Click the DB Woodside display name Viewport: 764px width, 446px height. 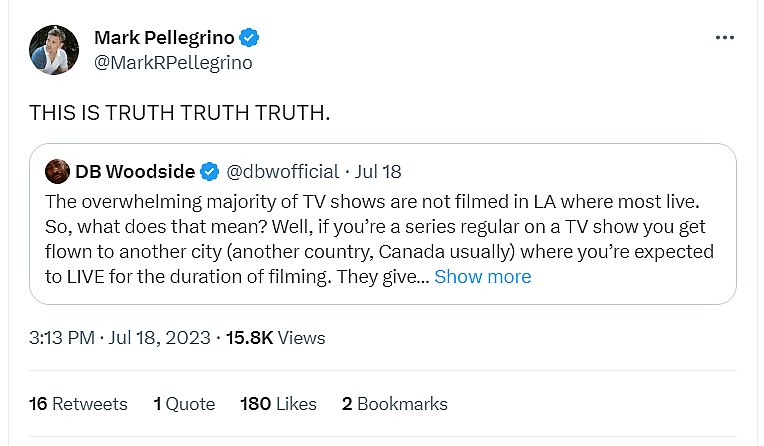(136, 171)
